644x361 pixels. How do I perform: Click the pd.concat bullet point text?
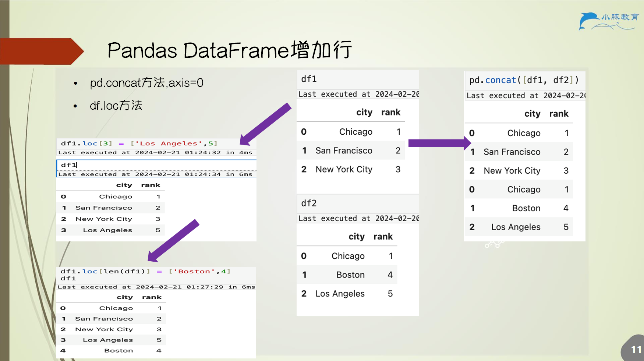[x=146, y=83]
